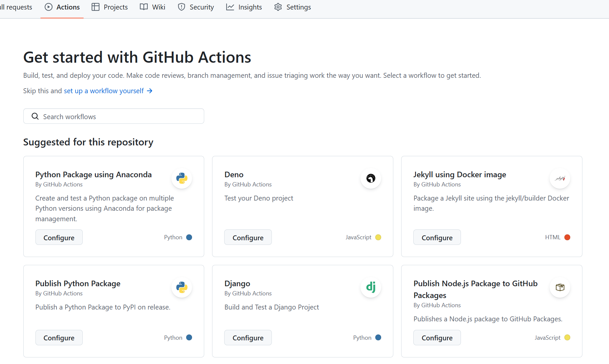
Task: Click 'JavaScript' language label on Node.js card
Action: pyautogui.click(x=548, y=337)
